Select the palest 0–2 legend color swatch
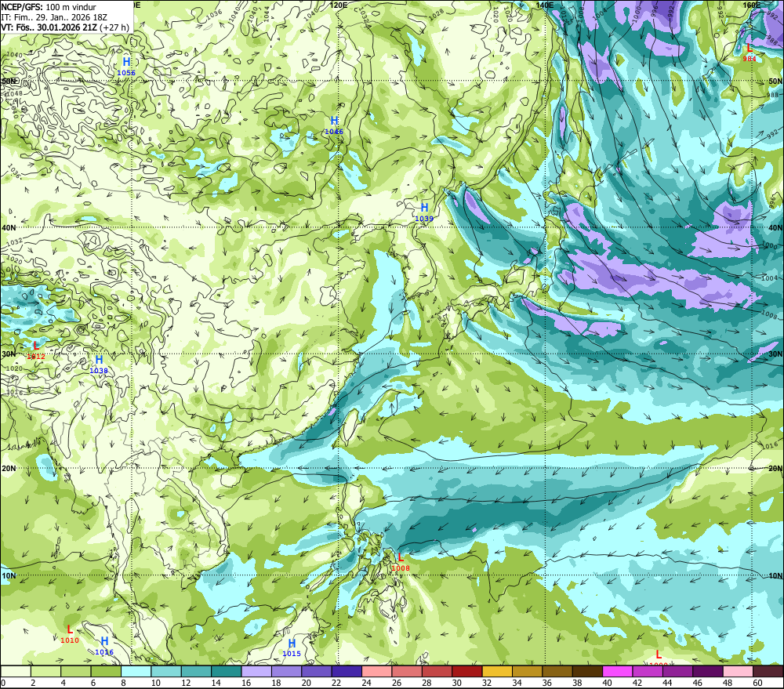Screen dimensions: 784x689 pos(16,671)
